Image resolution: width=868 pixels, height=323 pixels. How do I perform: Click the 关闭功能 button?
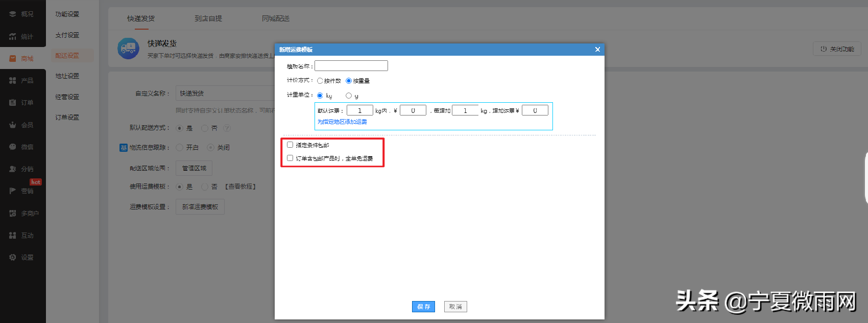837,49
